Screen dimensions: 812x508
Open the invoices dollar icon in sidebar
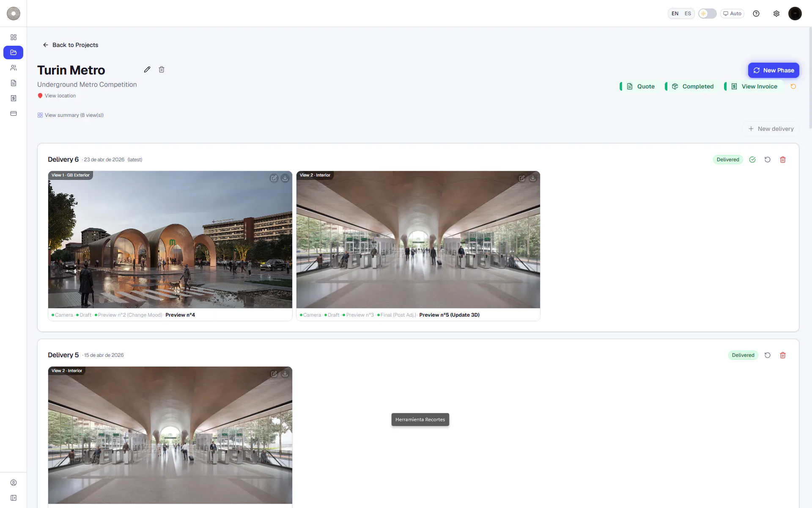coord(14,98)
